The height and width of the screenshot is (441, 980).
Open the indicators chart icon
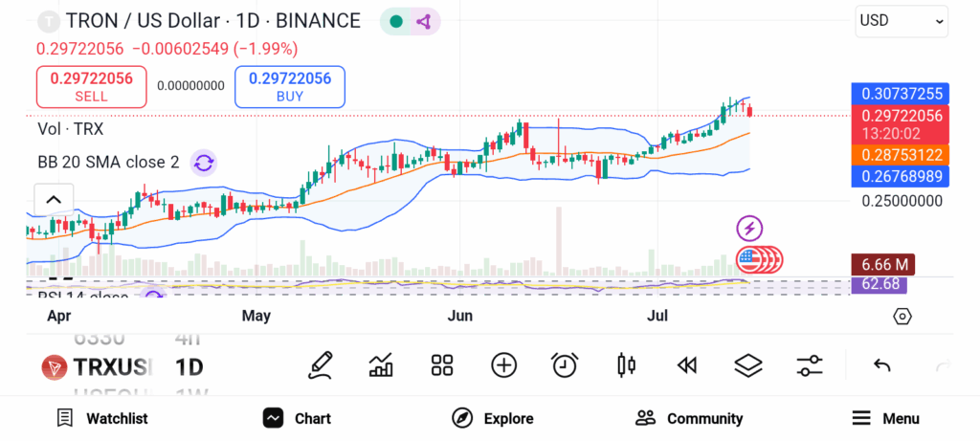381,365
